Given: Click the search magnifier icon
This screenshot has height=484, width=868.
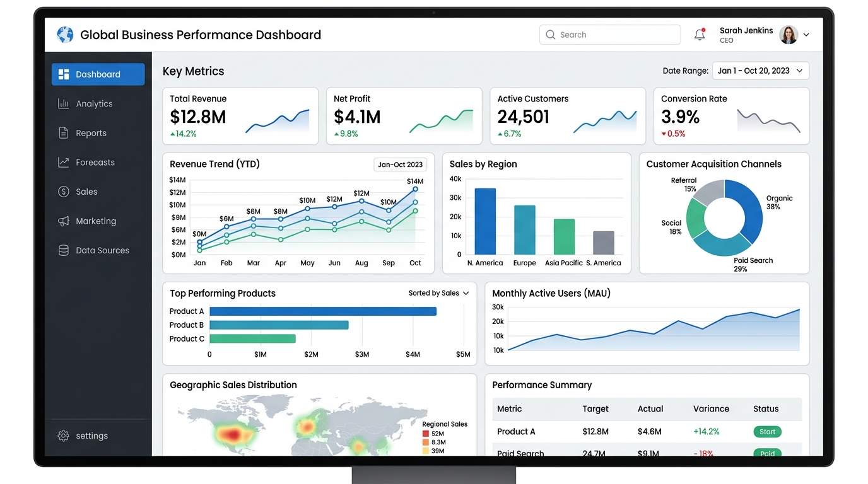Looking at the screenshot, I should tap(551, 35).
